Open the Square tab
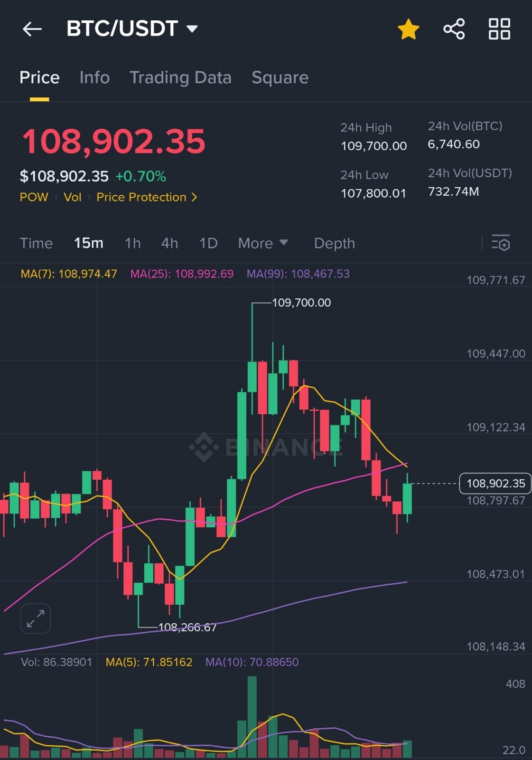Viewport: 532px width, 760px height. [x=280, y=77]
